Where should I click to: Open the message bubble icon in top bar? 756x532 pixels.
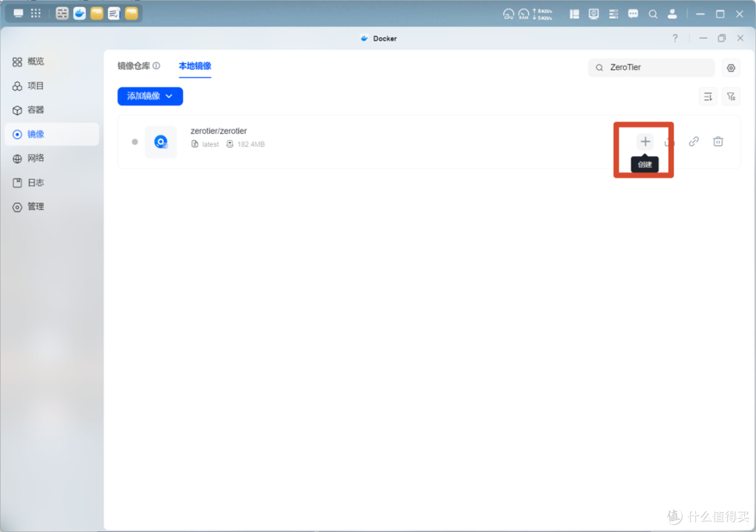coord(633,14)
